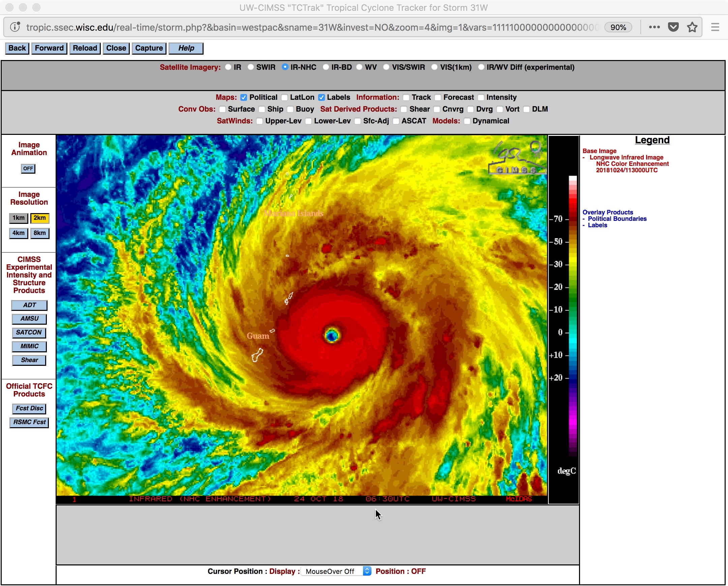Enable the Vort checkbox
This screenshot has width=728, height=586.
click(500, 109)
